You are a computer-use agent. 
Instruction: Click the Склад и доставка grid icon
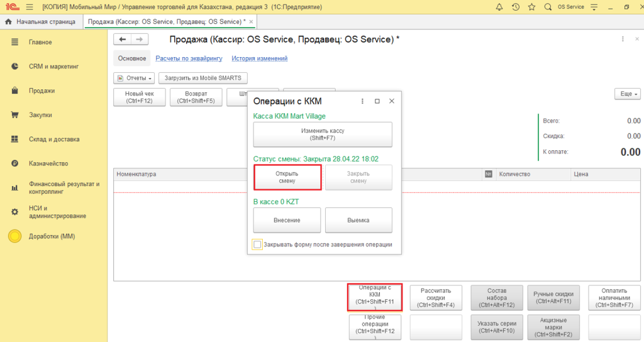click(x=15, y=139)
